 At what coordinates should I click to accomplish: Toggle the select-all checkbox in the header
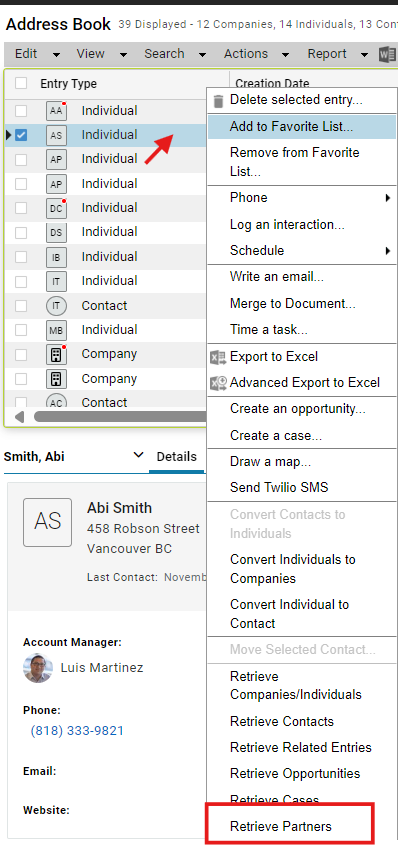[x=21, y=84]
